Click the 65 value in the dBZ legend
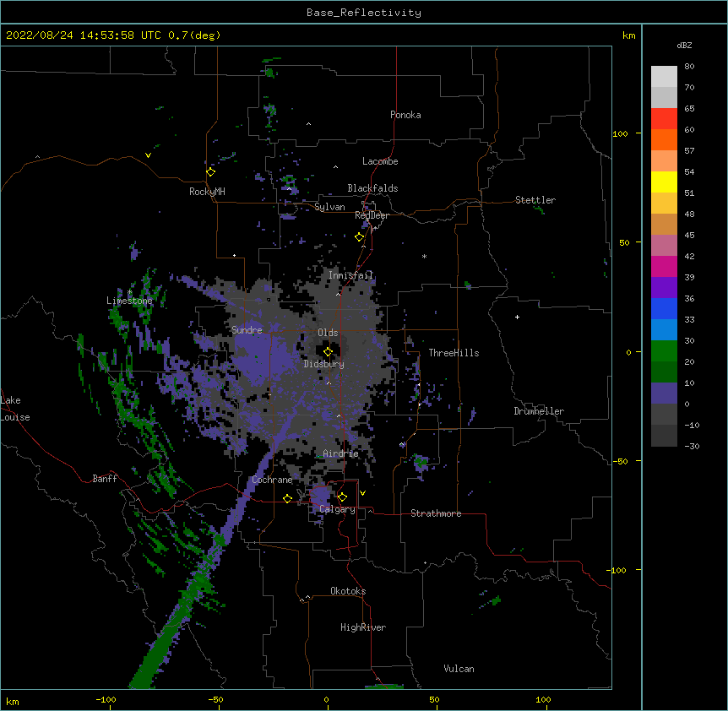 pos(689,108)
